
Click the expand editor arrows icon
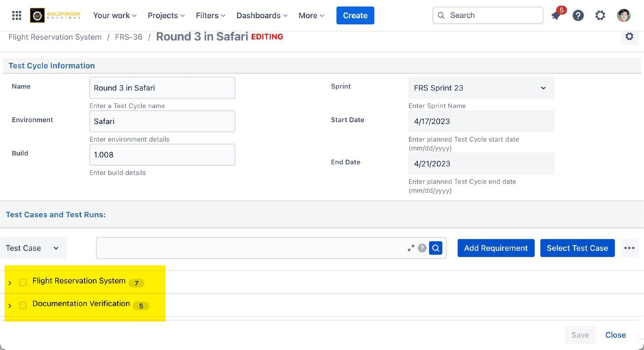tap(411, 248)
